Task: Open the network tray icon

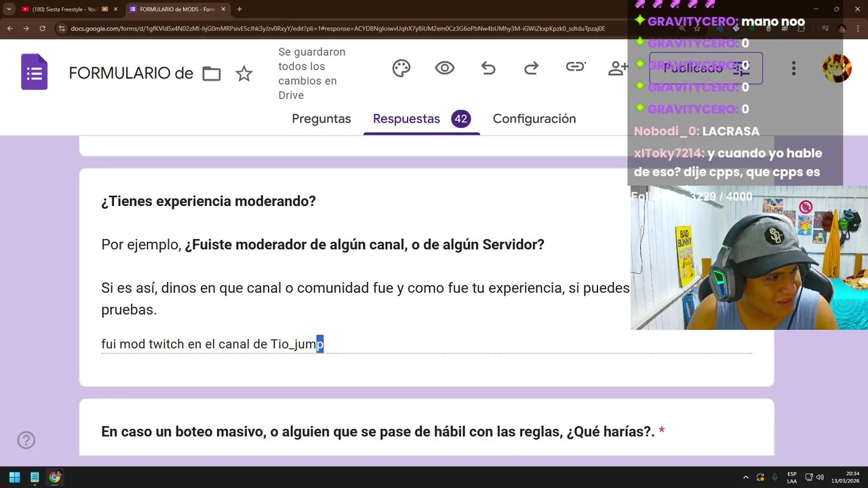Action: tap(809, 477)
